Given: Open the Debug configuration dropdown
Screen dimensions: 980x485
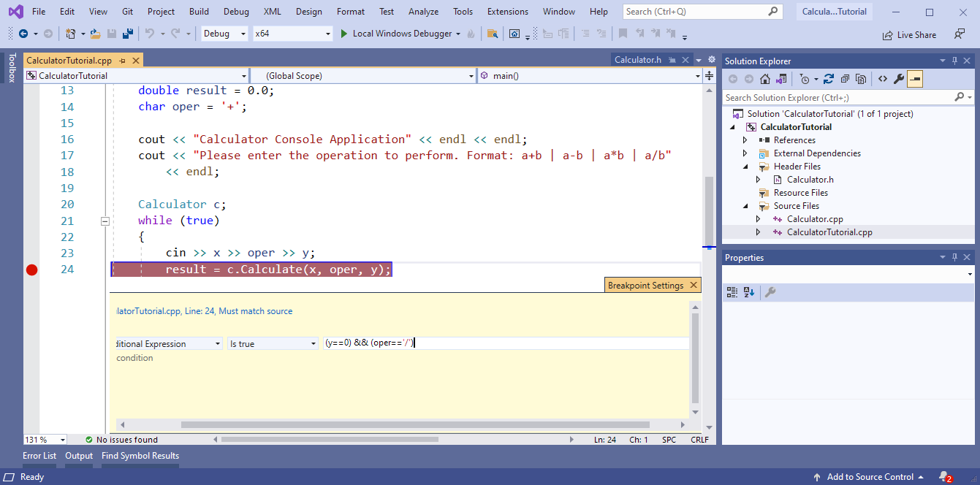Looking at the screenshot, I should click(x=224, y=34).
